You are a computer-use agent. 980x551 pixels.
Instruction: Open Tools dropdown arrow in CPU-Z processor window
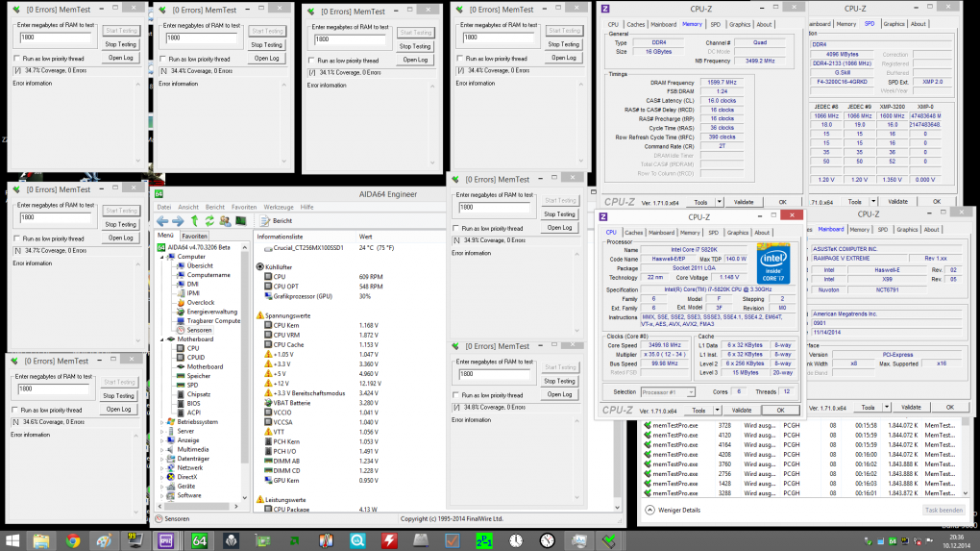(x=717, y=411)
